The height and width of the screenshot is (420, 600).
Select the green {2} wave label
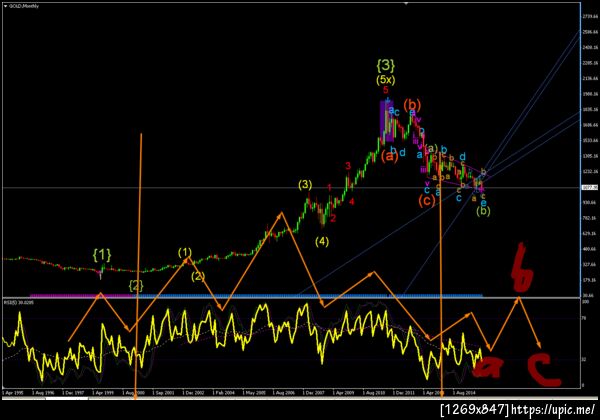[135, 285]
